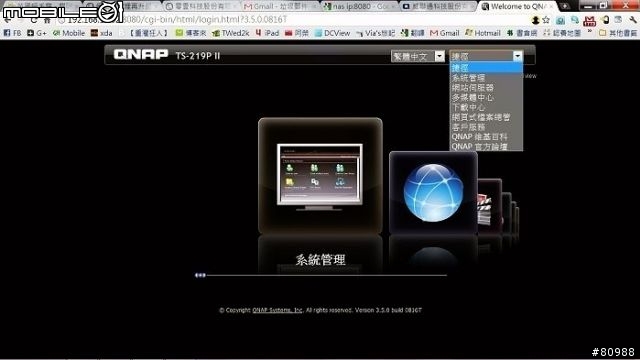This screenshot has width=640, height=360.
Task: Switch to the nas ip:8080 browser tab
Action: [359, 6]
